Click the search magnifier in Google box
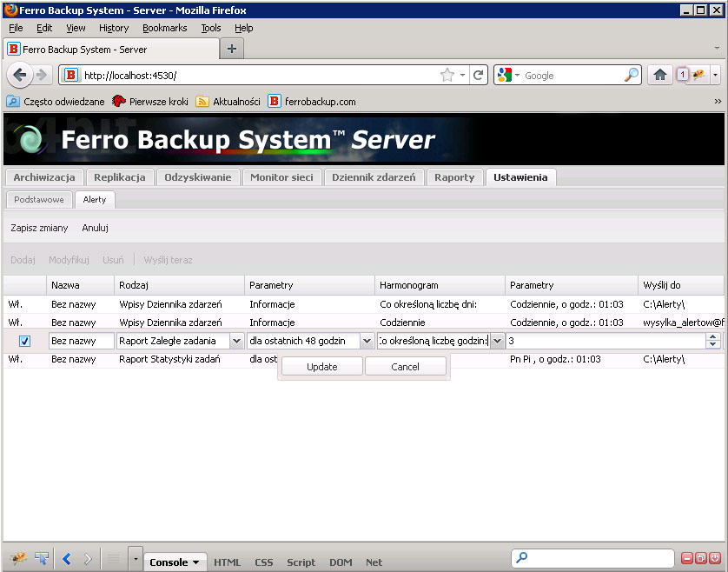This screenshot has height=572, width=728. pyautogui.click(x=632, y=76)
